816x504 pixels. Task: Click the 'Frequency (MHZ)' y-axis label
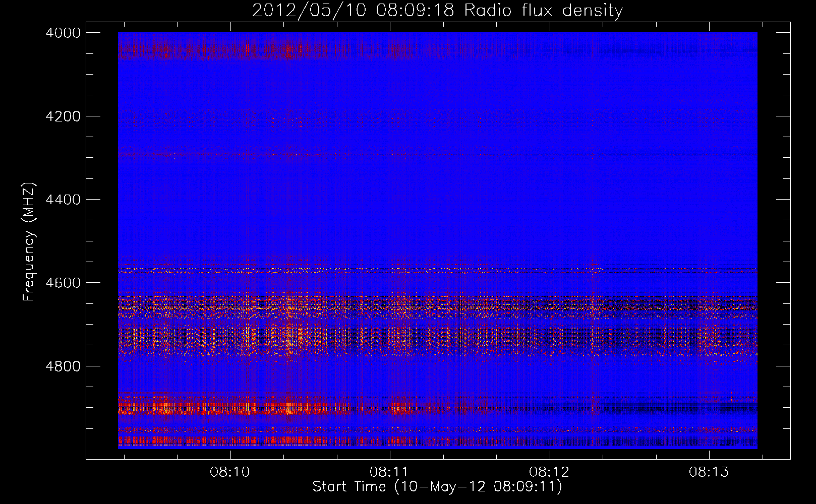[x=29, y=242]
